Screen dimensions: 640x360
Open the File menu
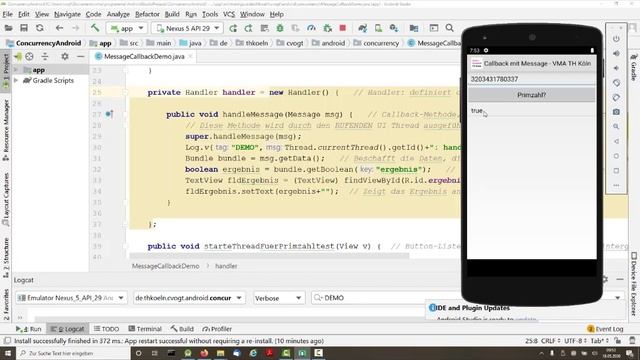pyautogui.click(x=8, y=14)
